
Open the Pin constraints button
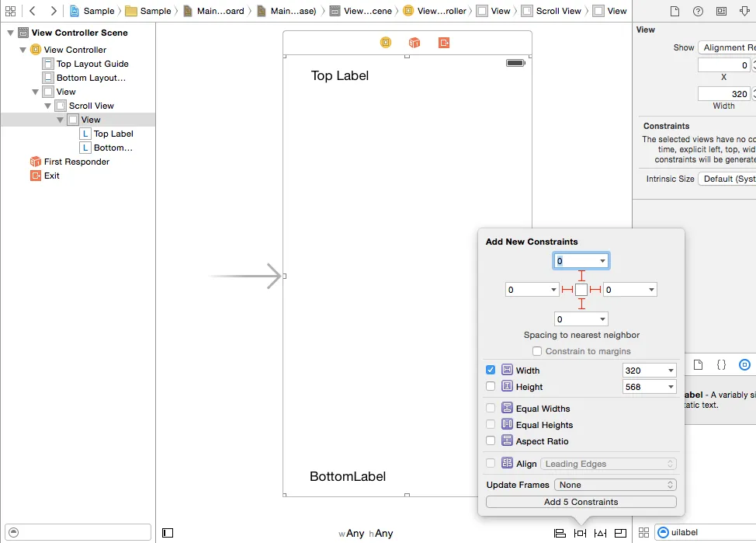[580, 533]
